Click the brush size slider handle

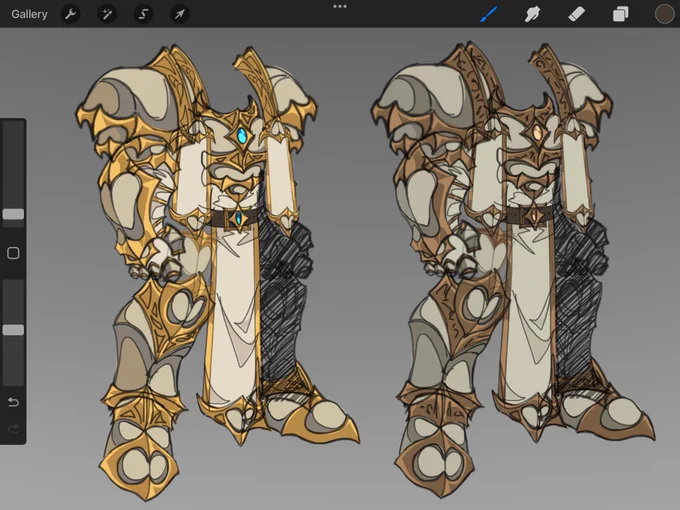coord(13,214)
